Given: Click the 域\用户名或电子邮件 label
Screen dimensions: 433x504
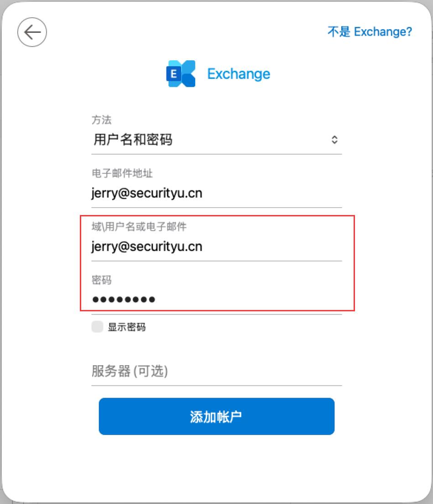Looking at the screenshot, I should 139,226.
